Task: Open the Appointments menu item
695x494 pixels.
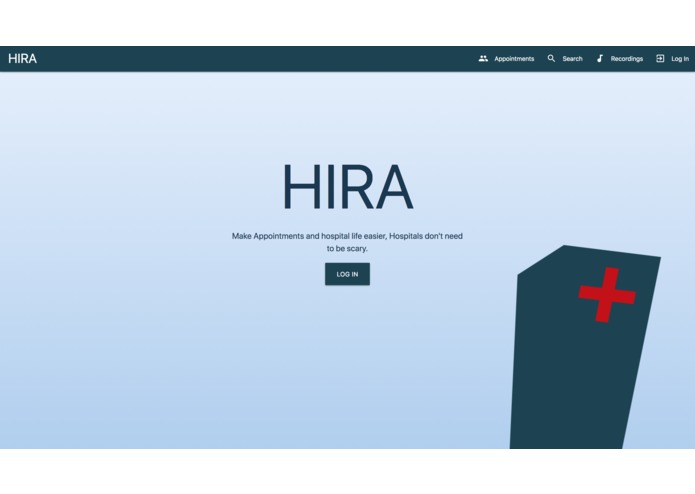Action: click(x=514, y=58)
